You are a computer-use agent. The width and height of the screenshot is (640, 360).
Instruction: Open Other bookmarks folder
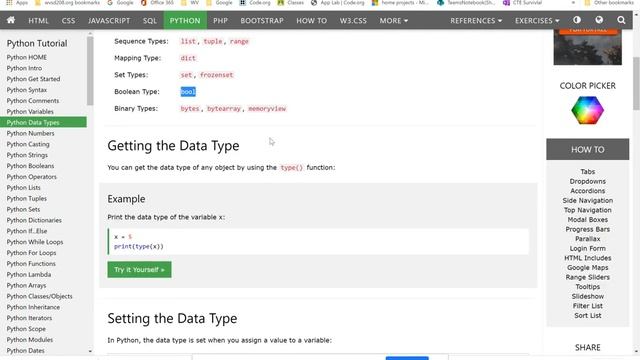pyautogui.click(x=609, y=2)
